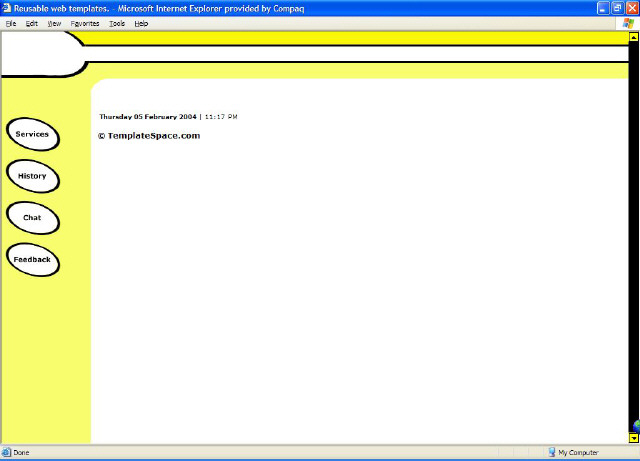Open the View menu

tap(54, 23)
